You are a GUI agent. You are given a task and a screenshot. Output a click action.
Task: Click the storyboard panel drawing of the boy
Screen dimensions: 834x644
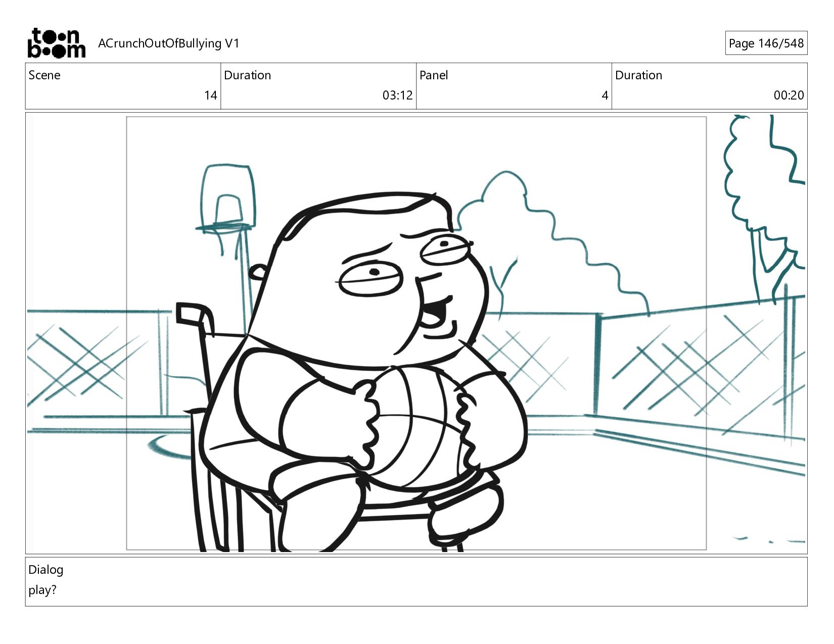(x=416, y=333)
